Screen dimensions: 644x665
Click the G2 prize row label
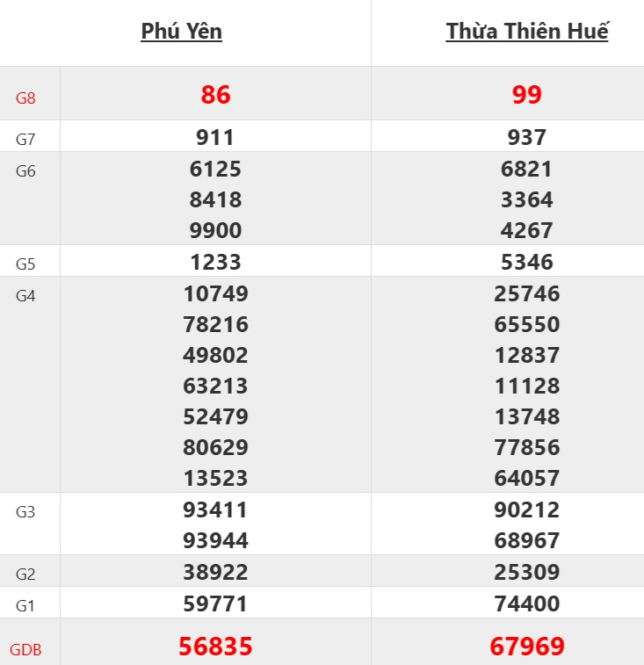click(x=25, y=575)
